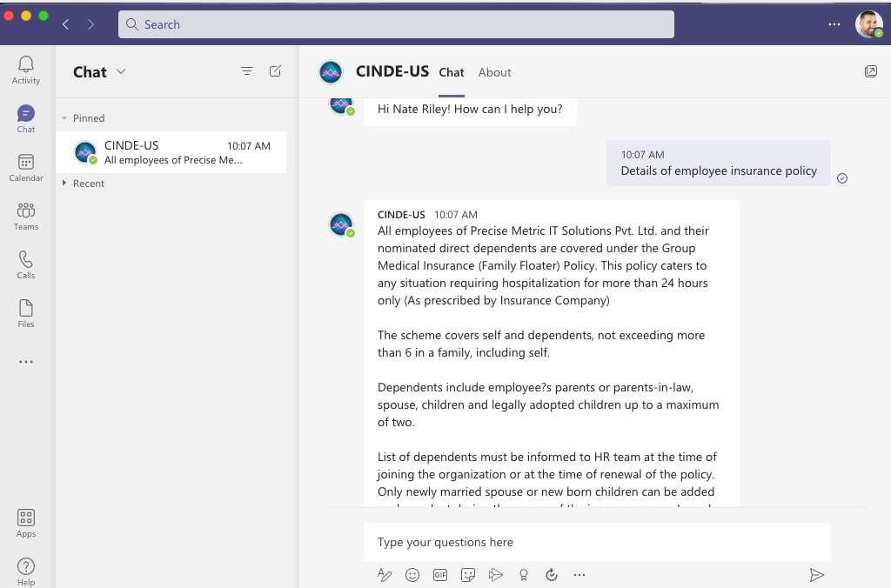Open the profile picture menu
Screen dimensions: 891x588
tap(869, 24)
